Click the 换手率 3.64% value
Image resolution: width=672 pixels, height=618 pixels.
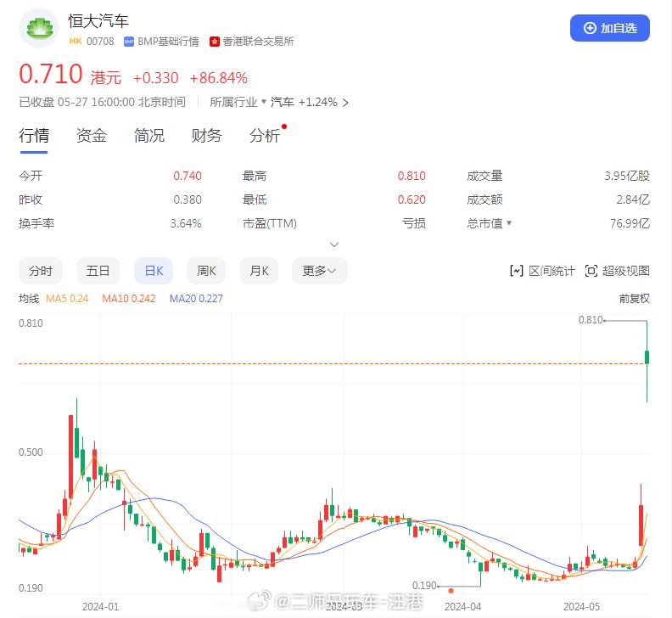[186, 223]
